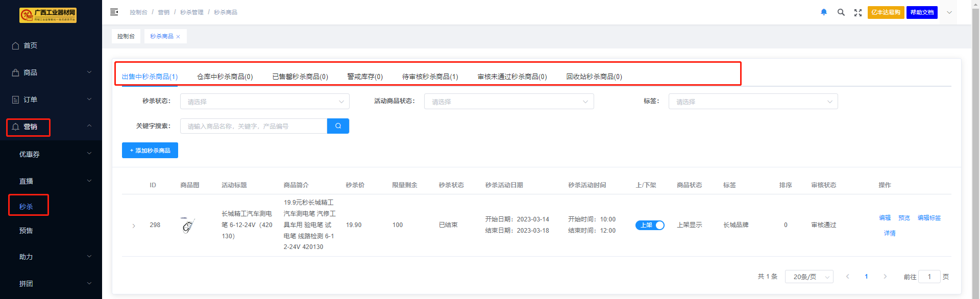Enter fullscreen using the expand icon
Screen dimensions: 980x299
tap(857, 13)
